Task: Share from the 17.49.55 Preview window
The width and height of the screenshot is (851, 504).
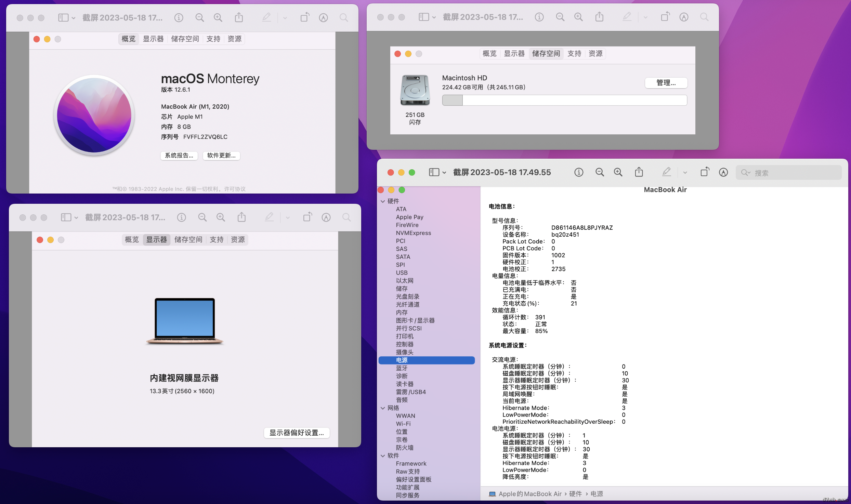Action: coord(639,172)
